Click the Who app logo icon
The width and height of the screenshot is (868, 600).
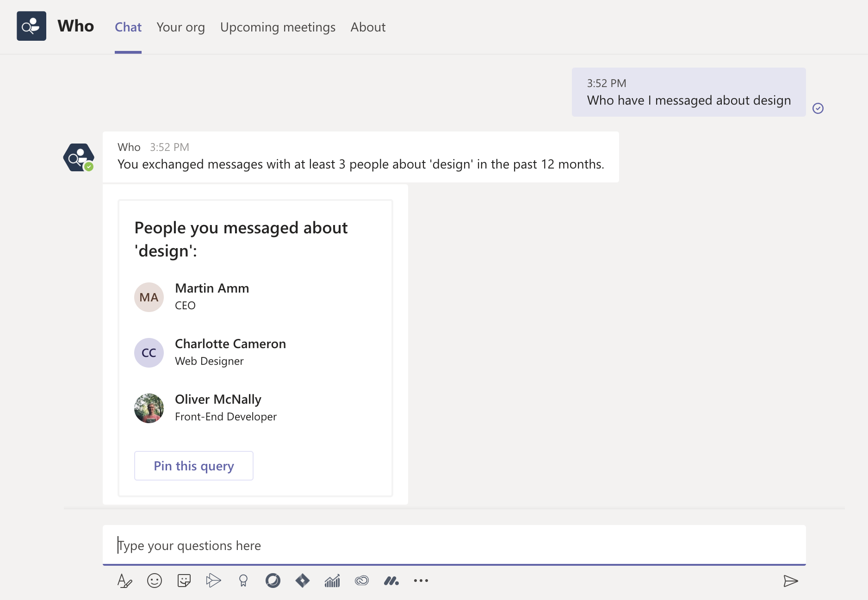pos(31,26)
